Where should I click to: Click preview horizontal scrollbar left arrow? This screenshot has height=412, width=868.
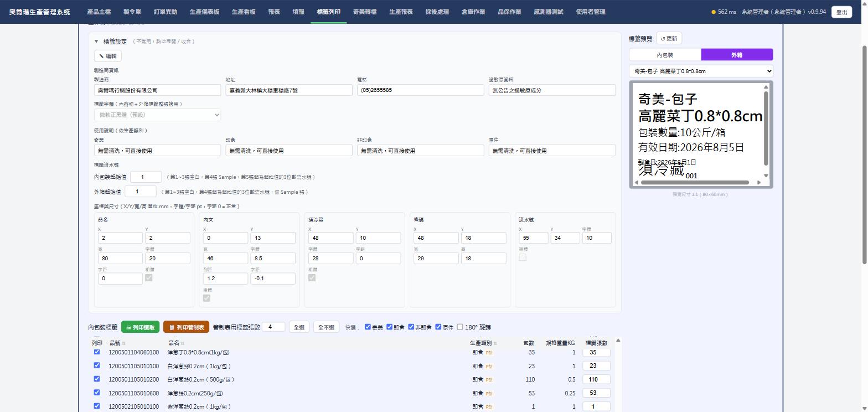[x=637, y=182]
